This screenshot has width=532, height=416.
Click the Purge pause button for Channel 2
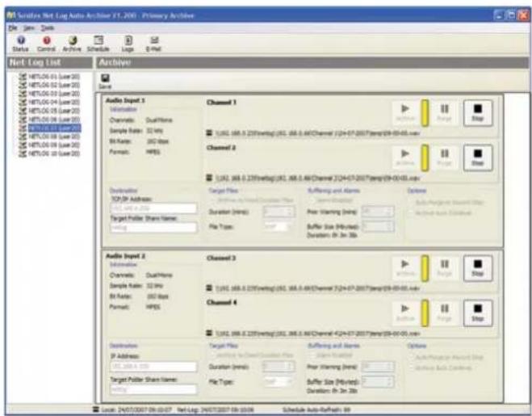(x=444, y=158)
